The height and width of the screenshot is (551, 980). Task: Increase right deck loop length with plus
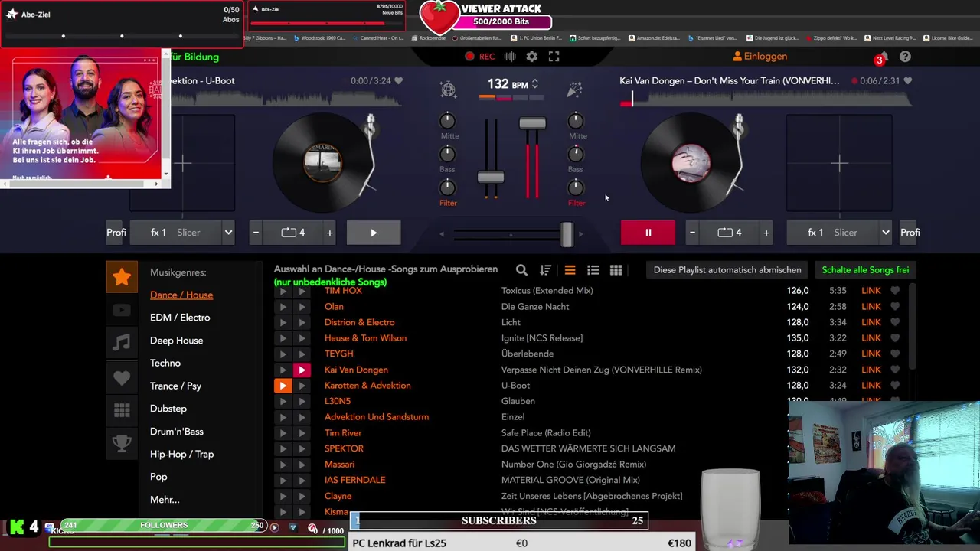pyautogui.click(x=766, y=233)
